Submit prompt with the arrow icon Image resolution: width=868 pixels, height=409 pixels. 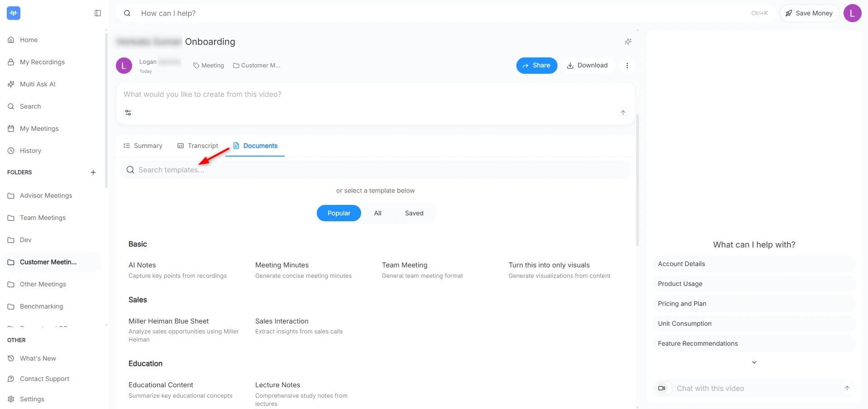click(623, 113)
